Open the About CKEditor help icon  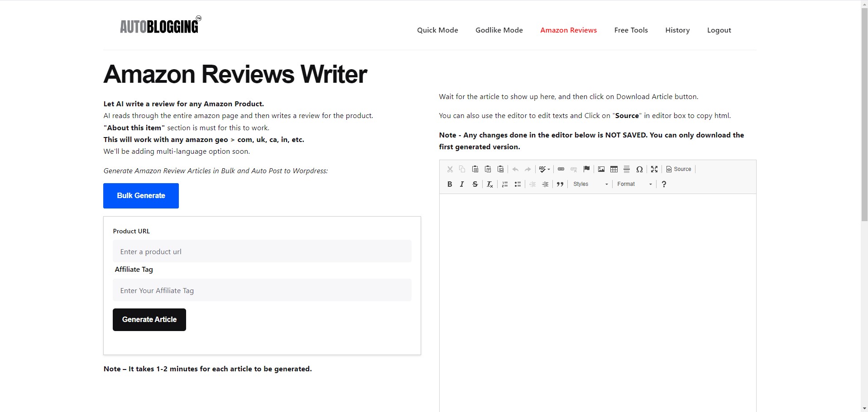point(664,184)
